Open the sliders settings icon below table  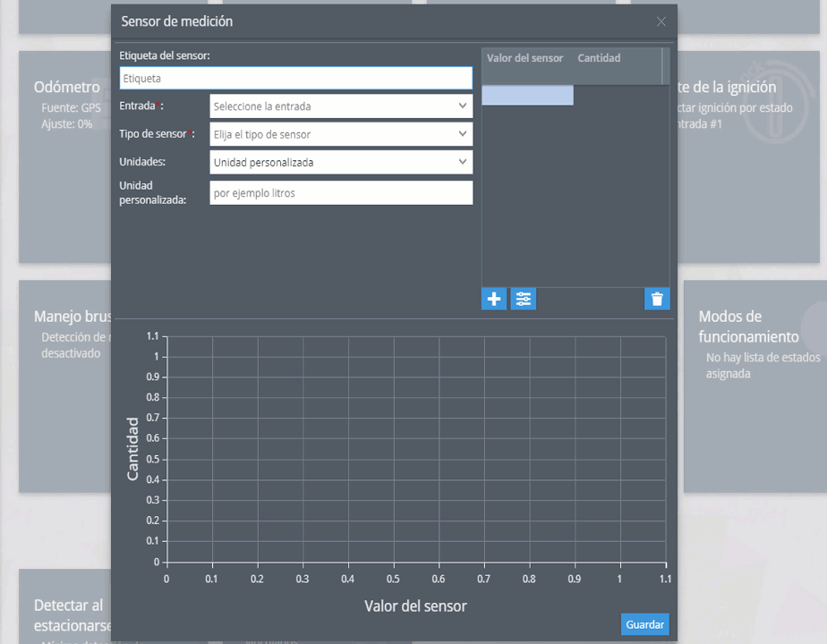coord(524,299)
